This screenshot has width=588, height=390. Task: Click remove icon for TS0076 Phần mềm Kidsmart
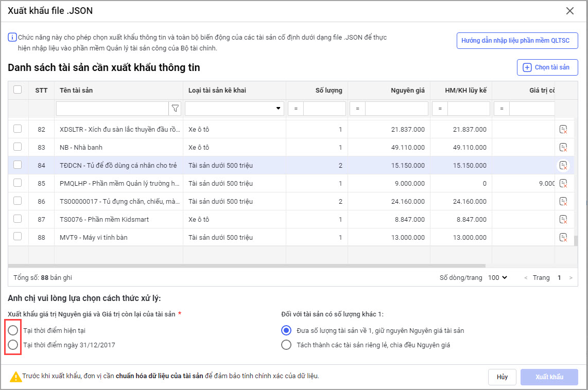563,219
